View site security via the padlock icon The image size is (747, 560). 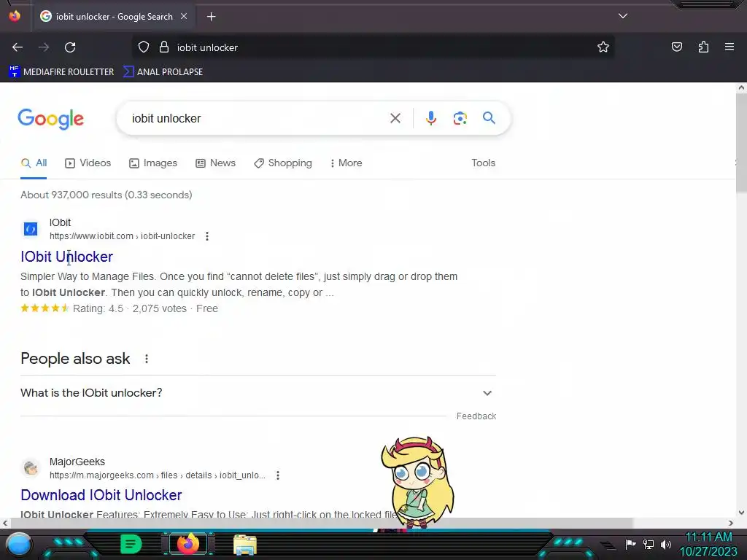[164, 47]
